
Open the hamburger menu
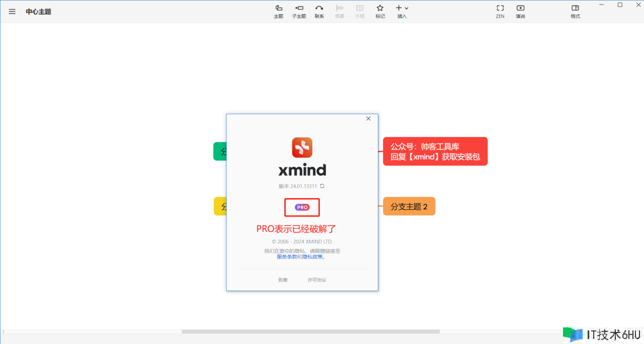pyautogui.click(x=12, y=12)
